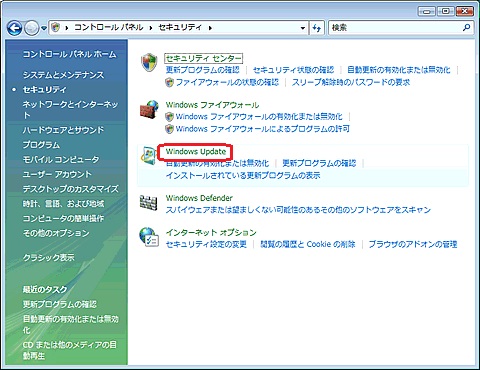The image size is (480, 370).
Task: Click the Forward arrow navigation button
Action: [x=31, y=28]
